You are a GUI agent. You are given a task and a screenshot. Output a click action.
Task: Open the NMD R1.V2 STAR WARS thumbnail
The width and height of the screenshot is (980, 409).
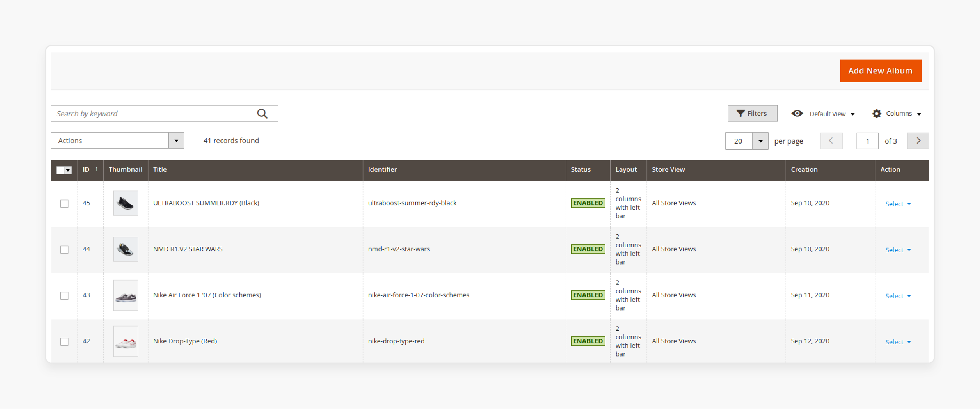click(126, 249)
